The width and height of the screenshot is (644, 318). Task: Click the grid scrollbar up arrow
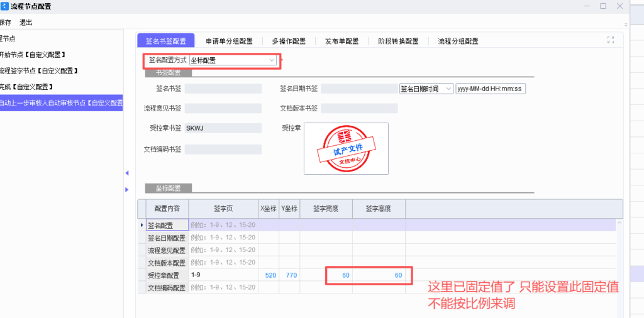click(x=619, y=223)
